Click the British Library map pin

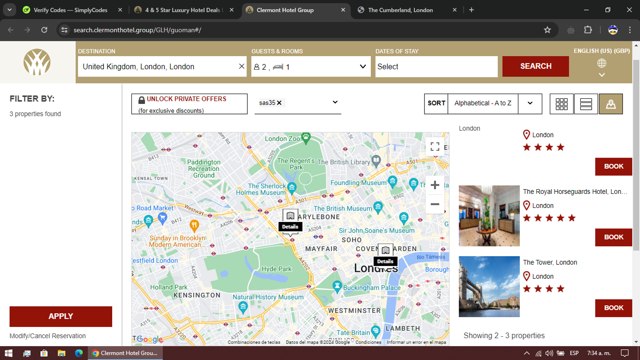pos(376,160)
